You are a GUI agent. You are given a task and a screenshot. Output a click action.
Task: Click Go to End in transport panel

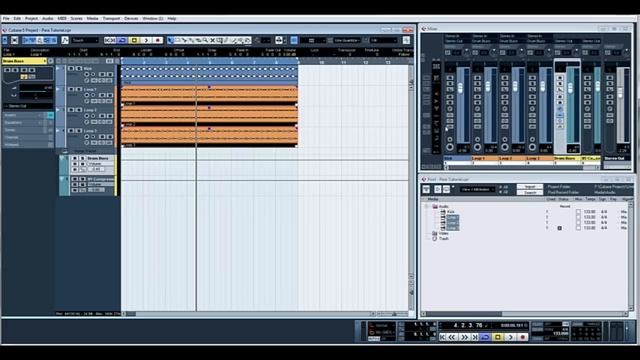pyautogui.click(x=475, y=337)
